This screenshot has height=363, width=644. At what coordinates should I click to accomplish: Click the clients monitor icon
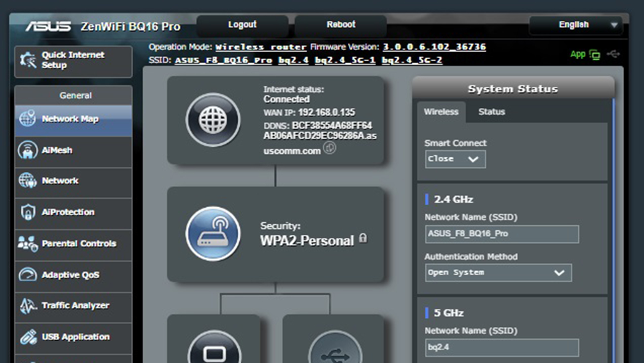click(x=214, y=347)
